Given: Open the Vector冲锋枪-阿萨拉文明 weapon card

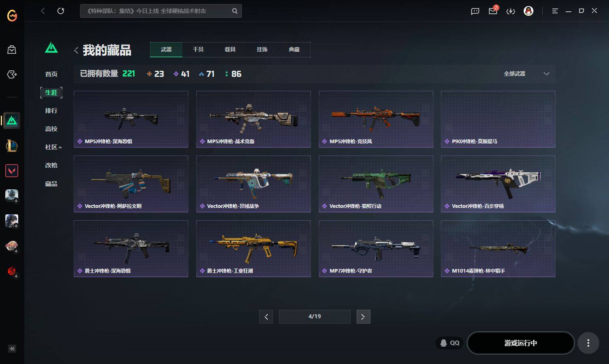Looking at the screenshot, I should point(131,184).
